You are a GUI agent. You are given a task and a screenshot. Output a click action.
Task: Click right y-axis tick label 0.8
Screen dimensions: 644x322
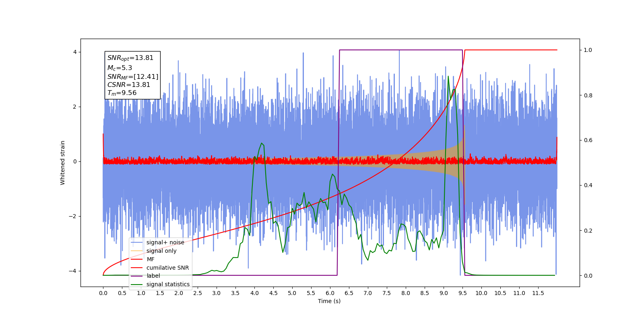(x=588, y=95)
